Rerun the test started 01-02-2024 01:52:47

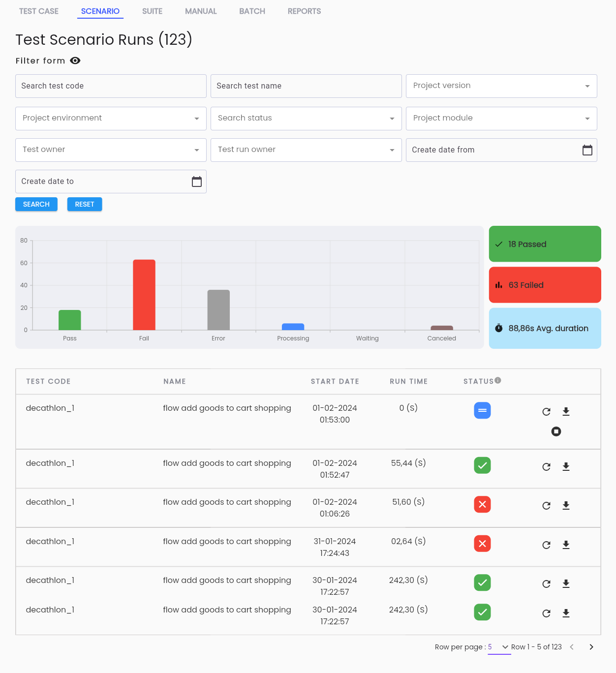pyautogui.click(x=546, y=467)
